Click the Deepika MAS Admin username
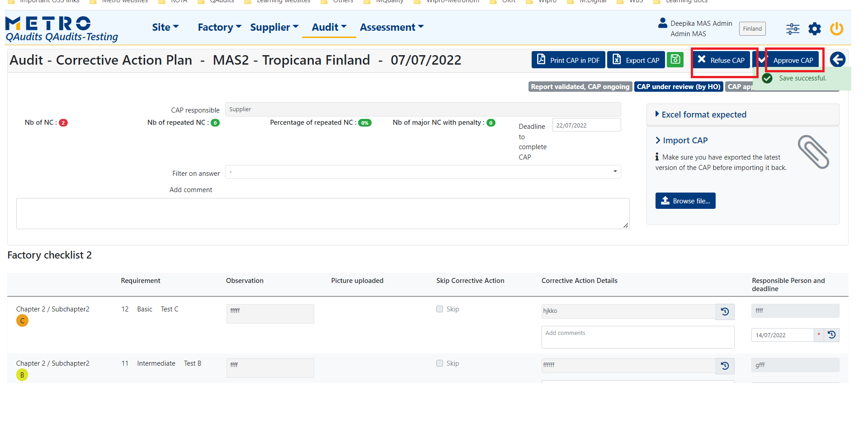Viewport: 868px width, 438px height. point(701,23)
